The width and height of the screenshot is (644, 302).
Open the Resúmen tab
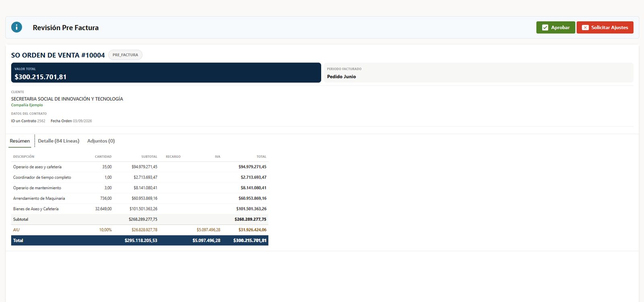coord(20,141)
